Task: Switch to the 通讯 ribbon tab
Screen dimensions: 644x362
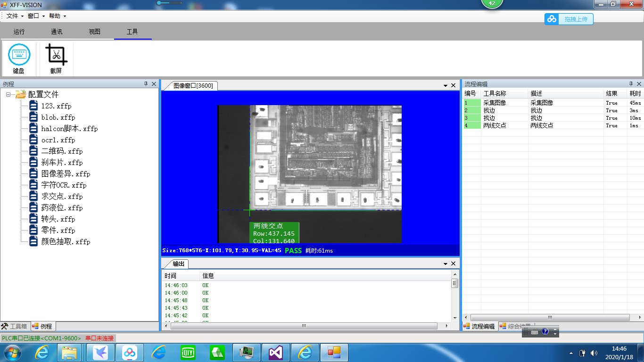Action: click(x=57, y=32)
